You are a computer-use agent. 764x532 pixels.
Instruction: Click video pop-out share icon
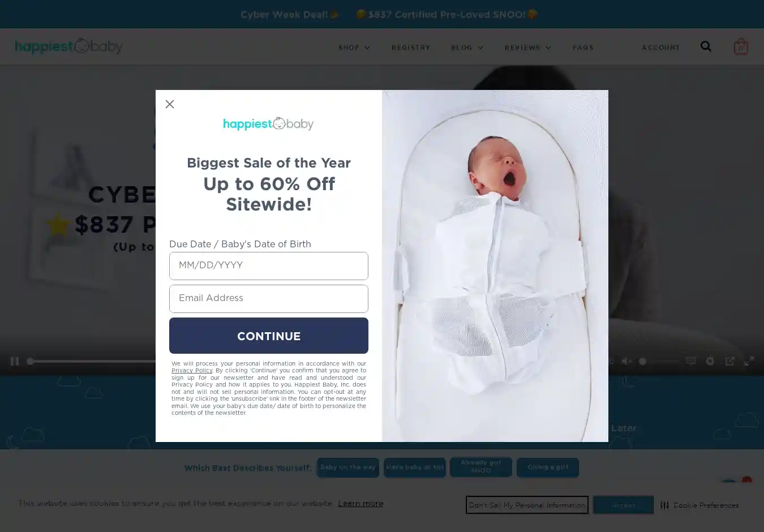(x=730, y=361)
